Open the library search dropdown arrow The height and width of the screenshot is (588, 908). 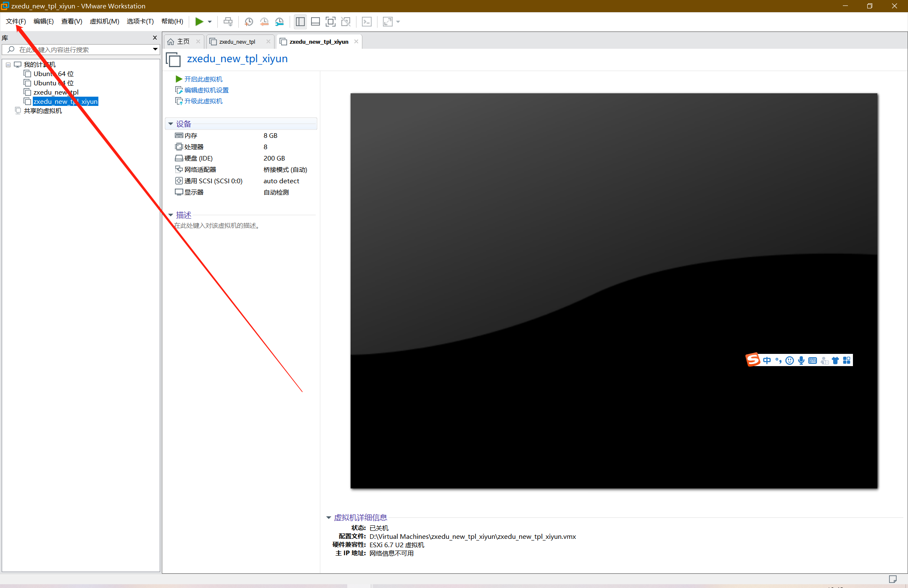[155, 50]
